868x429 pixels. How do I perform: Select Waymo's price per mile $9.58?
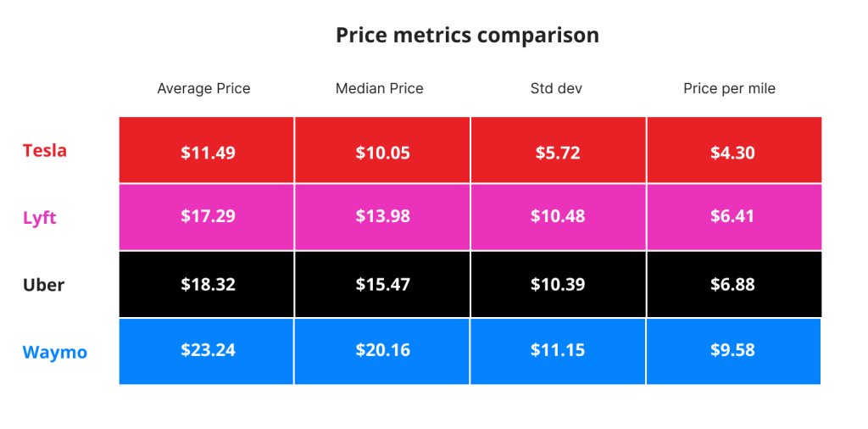(732, 350)
